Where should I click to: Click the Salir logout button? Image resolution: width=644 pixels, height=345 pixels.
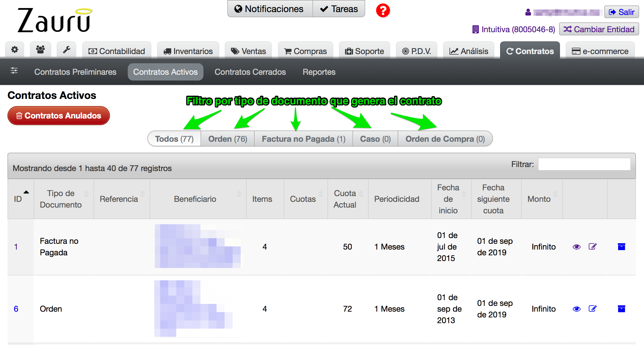[x=622, y=12]
